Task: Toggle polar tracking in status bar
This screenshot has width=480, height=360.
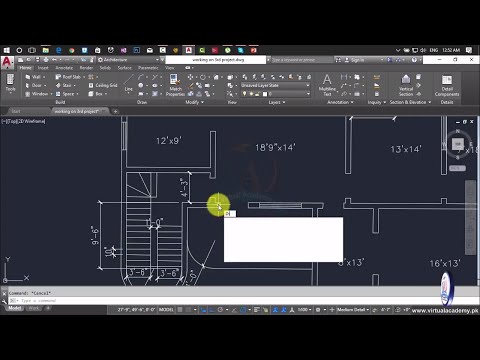Action: pos(220,310)
